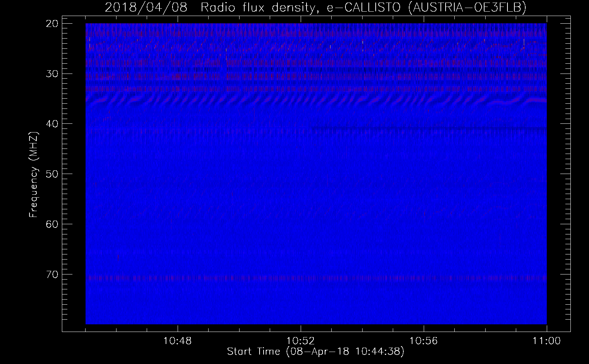Click the isolated red spot near 67 MHz
589x364 pixels.
click(x=118, y=257)
